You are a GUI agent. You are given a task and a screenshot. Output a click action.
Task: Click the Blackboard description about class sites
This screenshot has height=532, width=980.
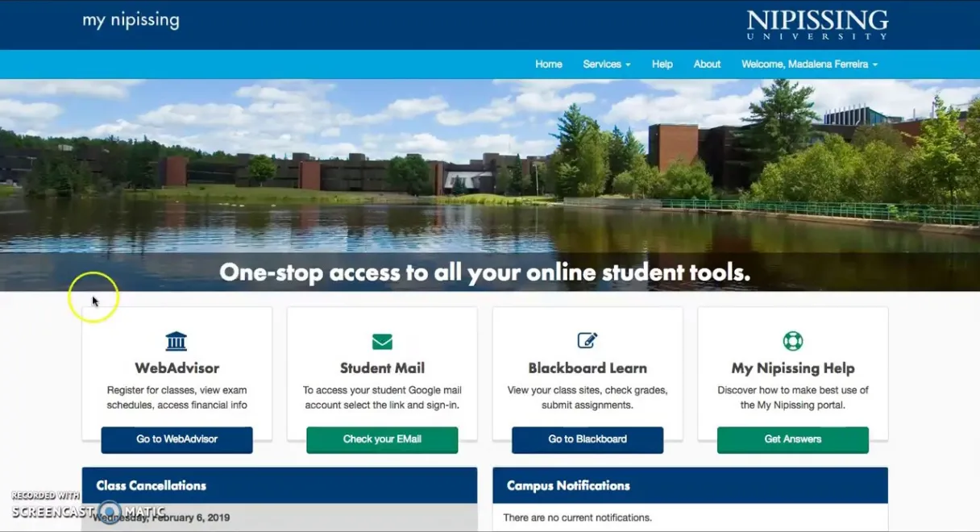(588, 397)
